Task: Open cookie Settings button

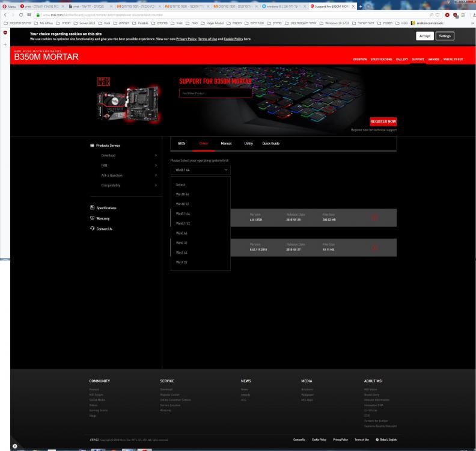Action: click(445, 36)
